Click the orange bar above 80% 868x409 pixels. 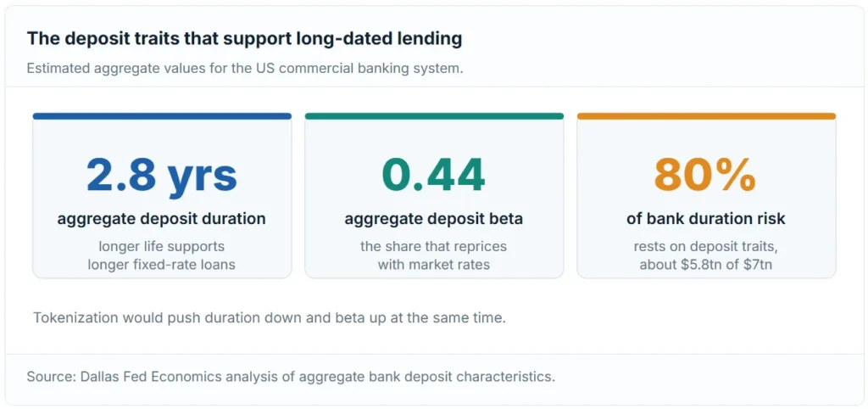tap(706, 116)
